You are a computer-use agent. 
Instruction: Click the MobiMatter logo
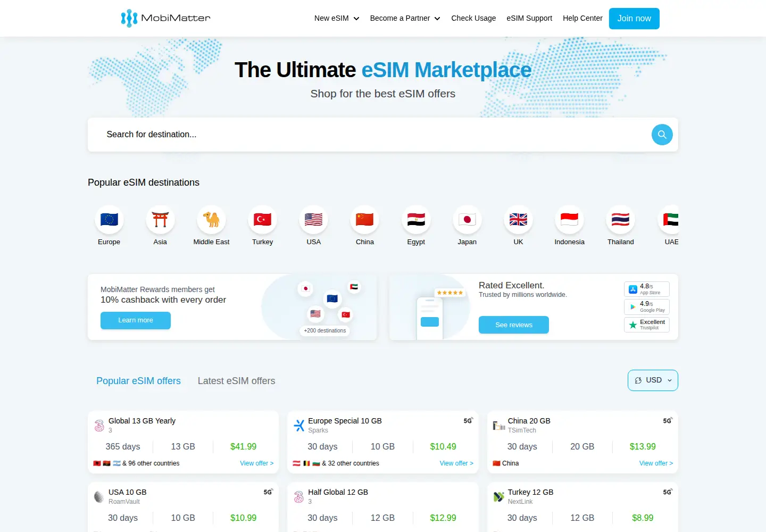point(165,18)
